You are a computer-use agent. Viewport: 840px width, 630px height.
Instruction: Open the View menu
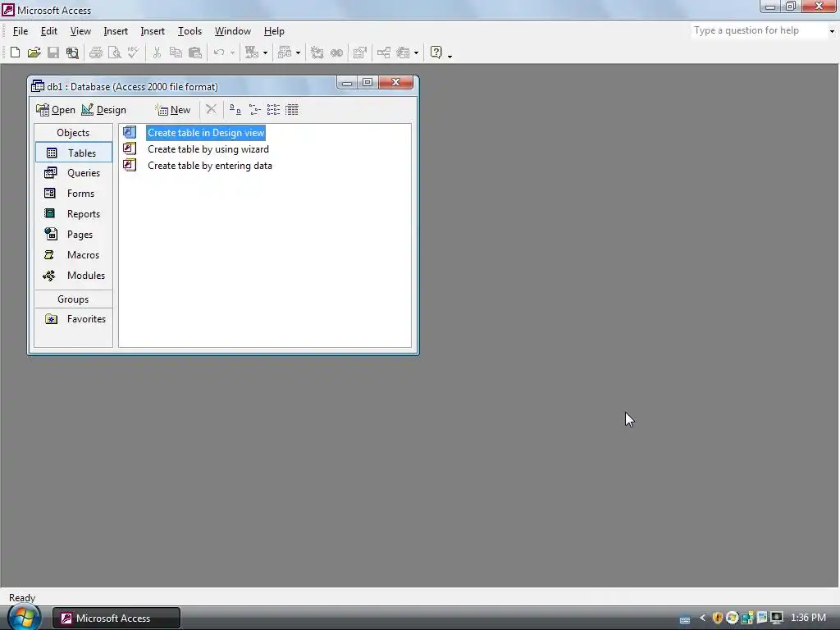pyautogui.click(x=80, y=31)
